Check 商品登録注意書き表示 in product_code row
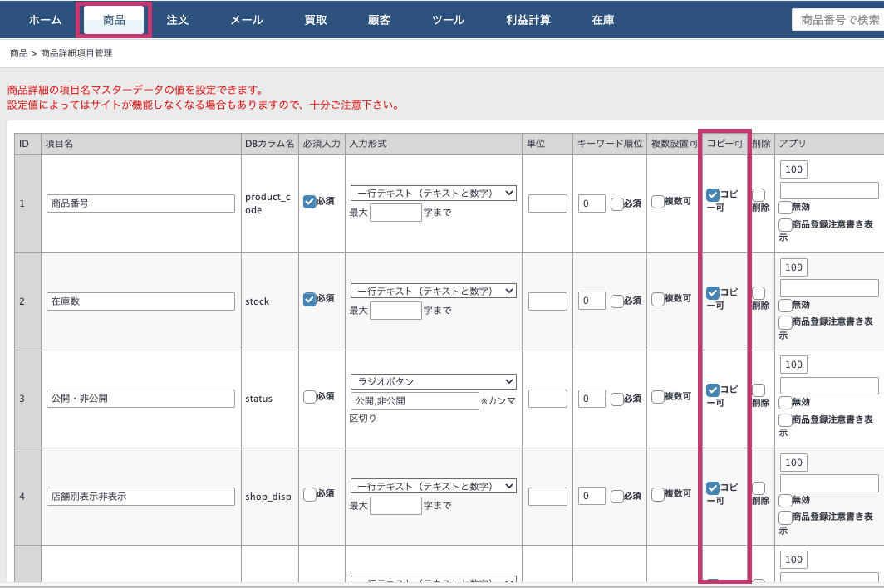Image resolution: width=884 pixels, height=588 pixels. coord(785,224)
